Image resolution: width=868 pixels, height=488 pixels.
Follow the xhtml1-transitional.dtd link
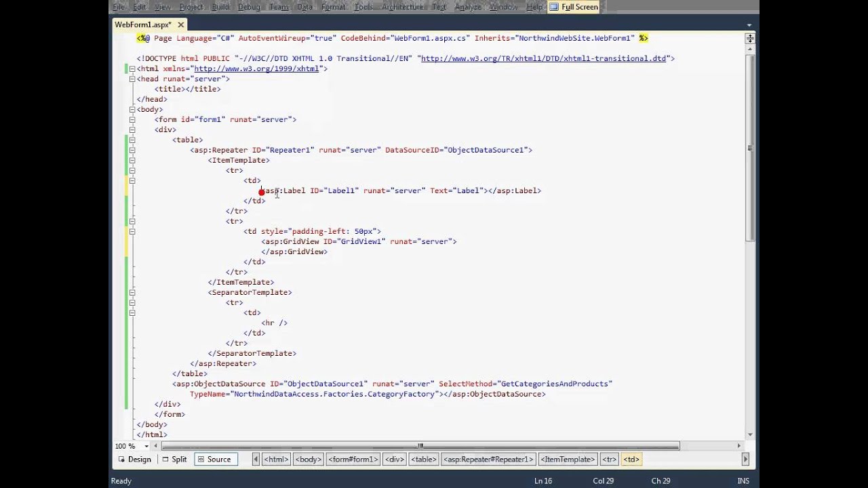pos(543,58)
